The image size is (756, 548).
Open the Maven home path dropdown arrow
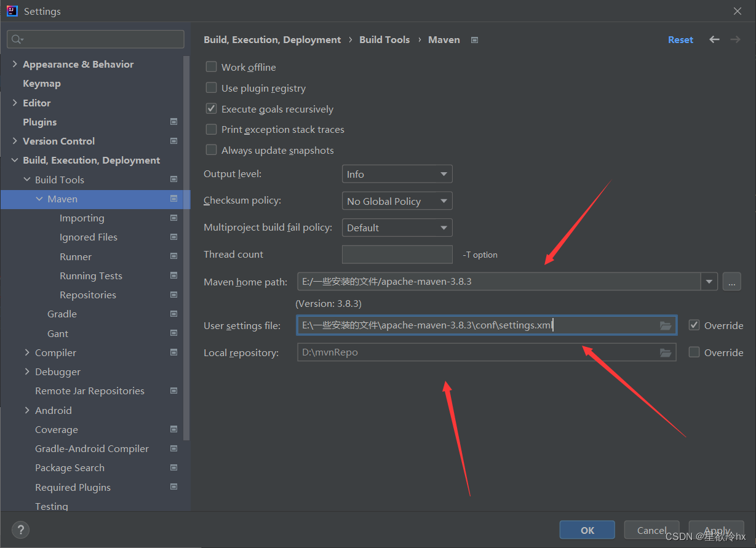click(x=709, y=282)
